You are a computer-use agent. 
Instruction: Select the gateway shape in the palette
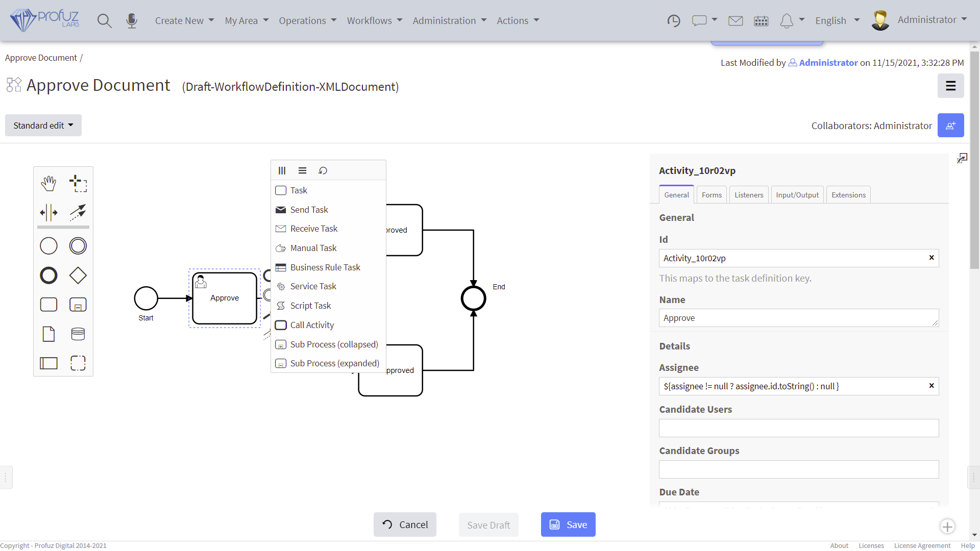click(x=78, y=275)
